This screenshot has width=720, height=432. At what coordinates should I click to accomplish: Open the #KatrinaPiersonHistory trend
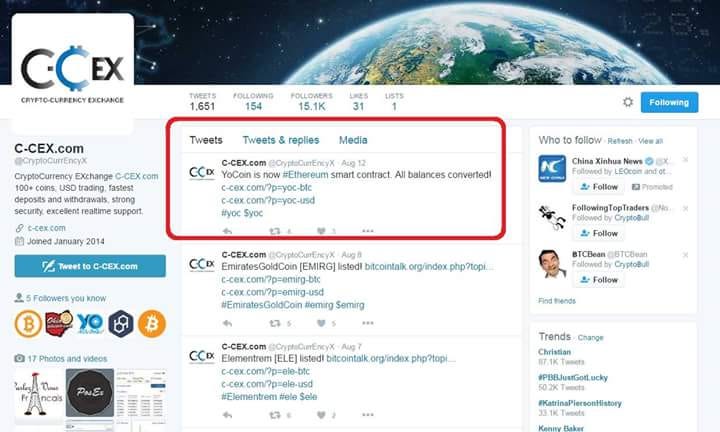(x=579, y=403)
